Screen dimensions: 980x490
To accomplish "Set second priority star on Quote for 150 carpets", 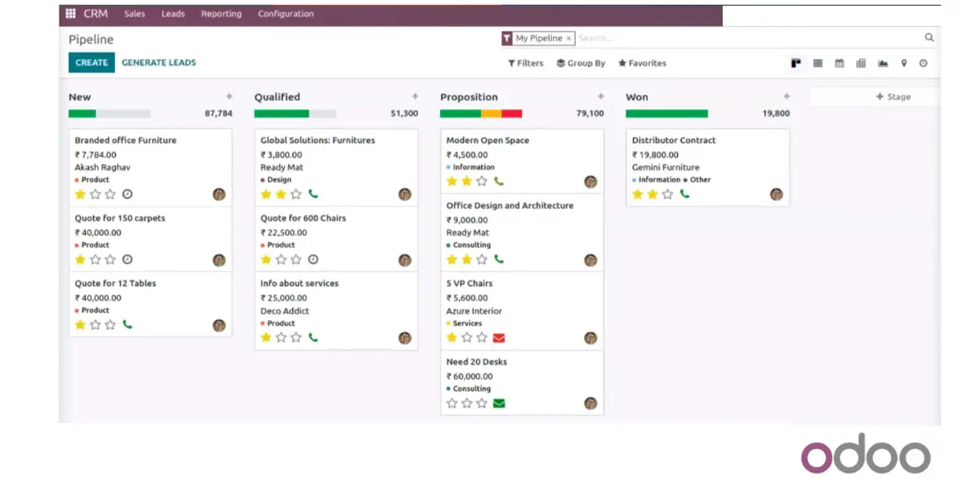I will point(96,260).
